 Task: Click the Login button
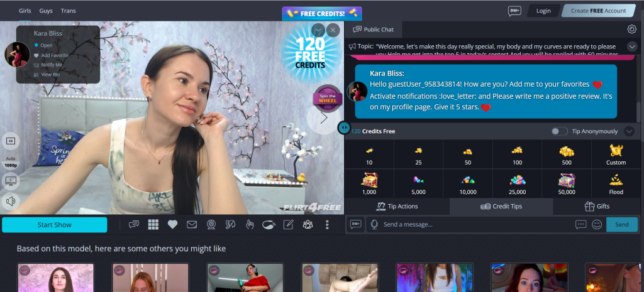coord(543,11)
